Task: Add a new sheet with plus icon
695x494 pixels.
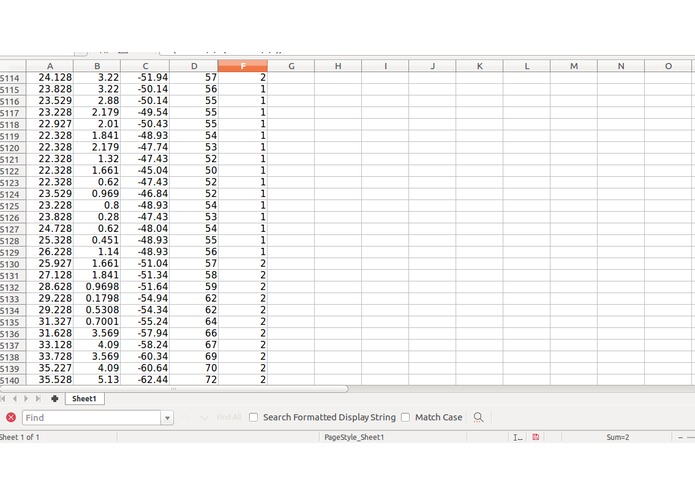Action: (x=55, y=399)
